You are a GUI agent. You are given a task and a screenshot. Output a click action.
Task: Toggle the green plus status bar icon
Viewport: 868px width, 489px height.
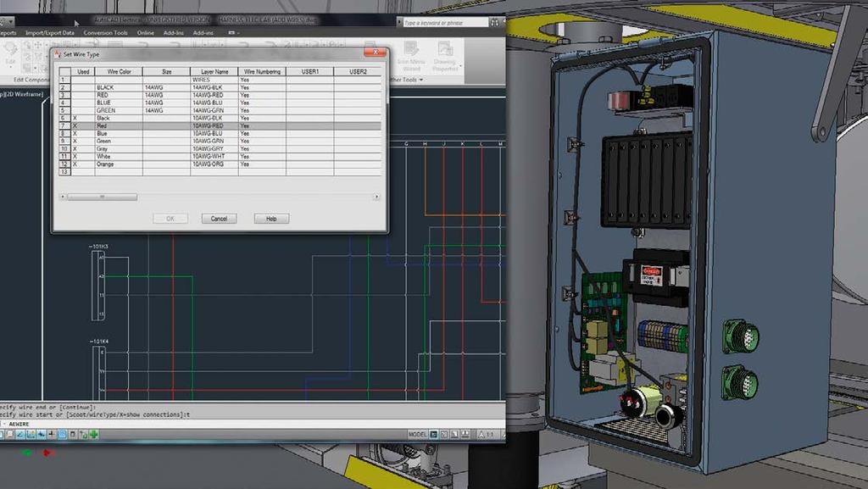tap(94, 435)
